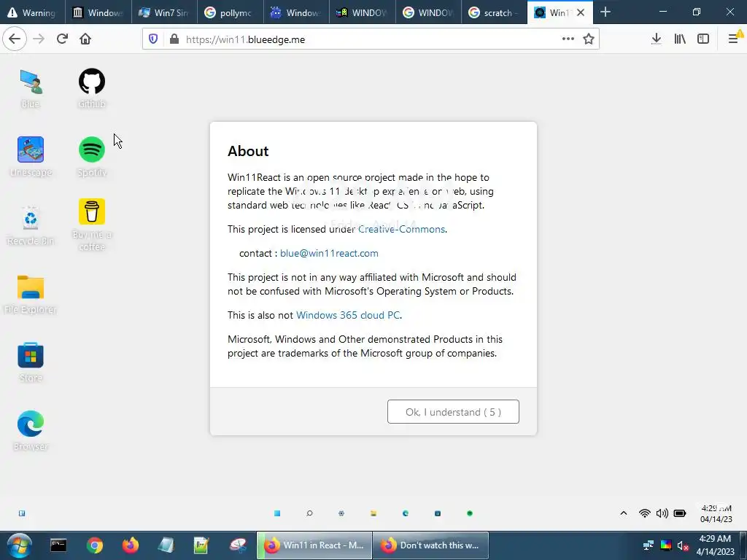Open widgets icon at simulated taskbar left
Viewport: 747px width, 560px height.
(x=22, y=513)
